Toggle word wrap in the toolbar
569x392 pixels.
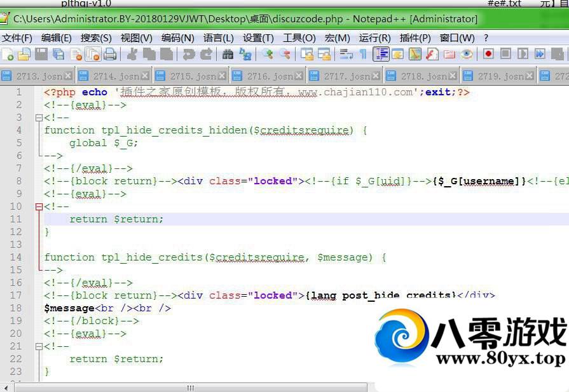pyautogui.click(x=346, y=55)
